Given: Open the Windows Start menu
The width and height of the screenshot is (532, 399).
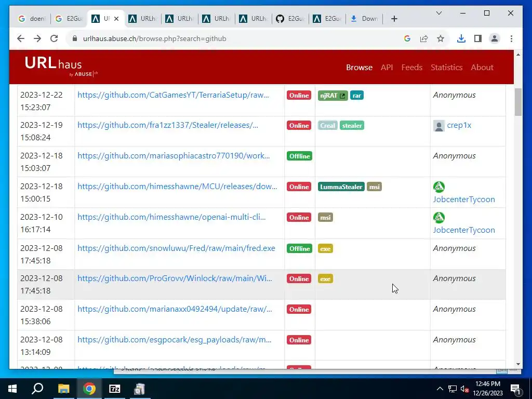Looking at the screenshot, I should 12,389.
